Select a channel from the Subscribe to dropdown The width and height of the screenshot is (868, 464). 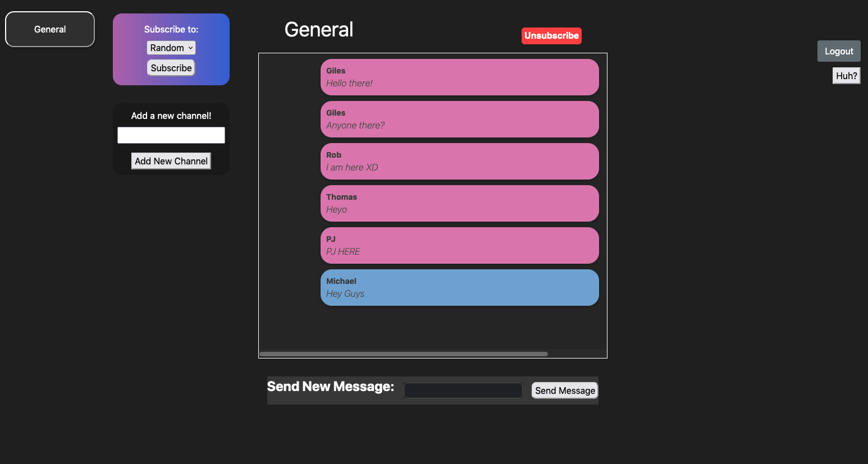[171, 48]
